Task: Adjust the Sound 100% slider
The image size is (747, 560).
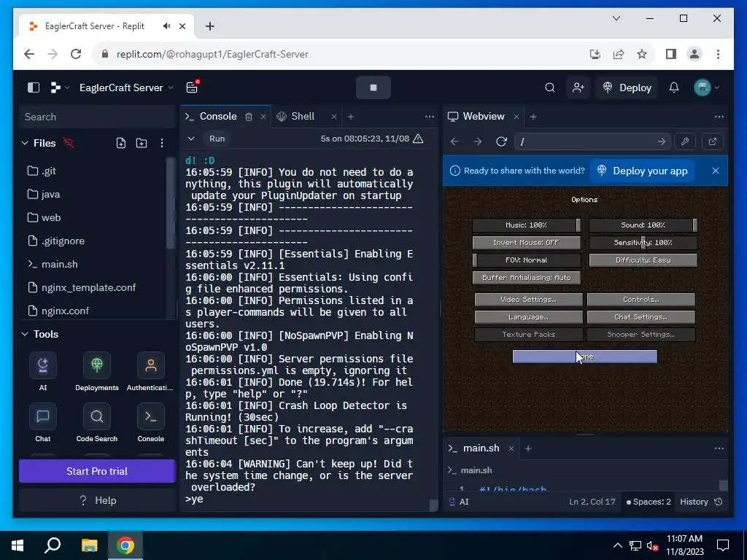Action: coord(643,225)
